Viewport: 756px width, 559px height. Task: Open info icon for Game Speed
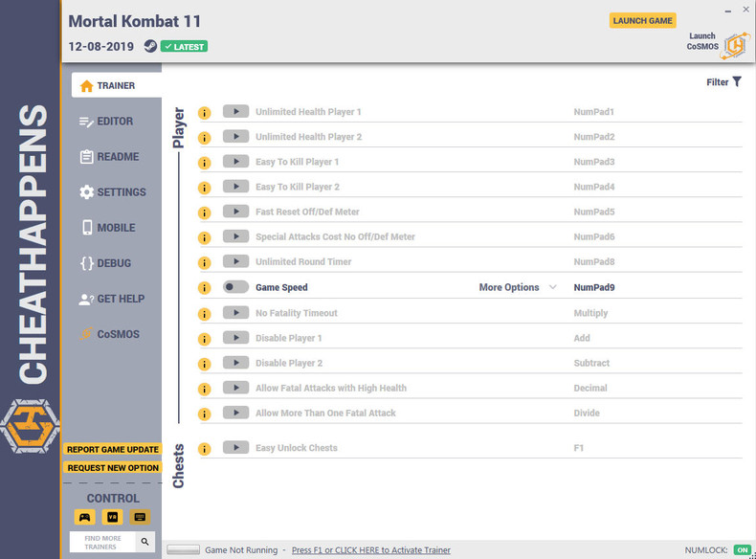205,288
